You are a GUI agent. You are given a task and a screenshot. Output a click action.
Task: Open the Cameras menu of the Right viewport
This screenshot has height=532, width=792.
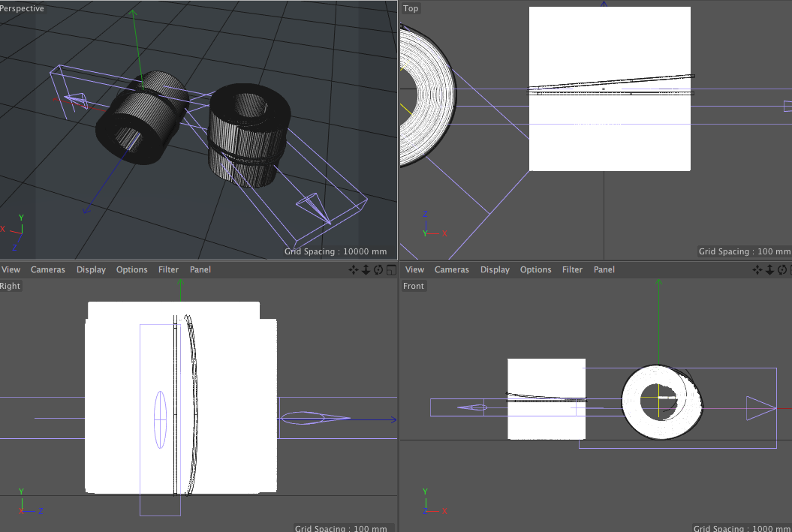click(48, 270)
